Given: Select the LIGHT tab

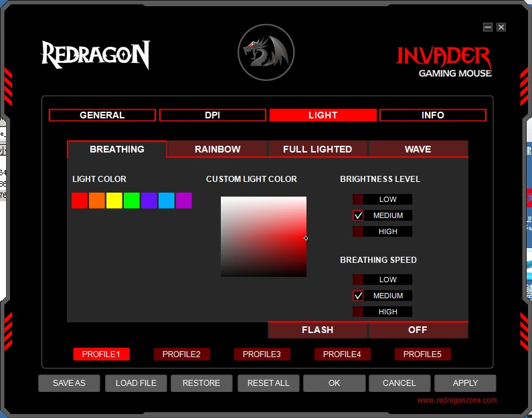Looking at the screenshot, I should pyautogui.click(x=323, y=115).
